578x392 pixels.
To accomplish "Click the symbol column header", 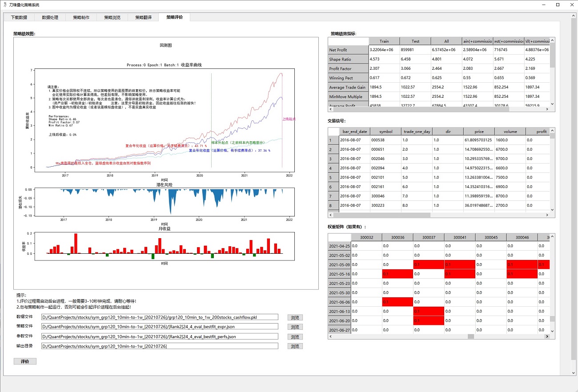I will pos(385,132).
